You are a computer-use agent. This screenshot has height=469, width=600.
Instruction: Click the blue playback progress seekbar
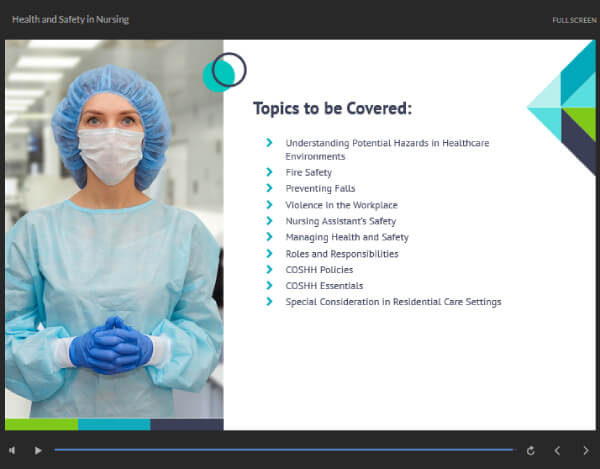pos(284,450)
